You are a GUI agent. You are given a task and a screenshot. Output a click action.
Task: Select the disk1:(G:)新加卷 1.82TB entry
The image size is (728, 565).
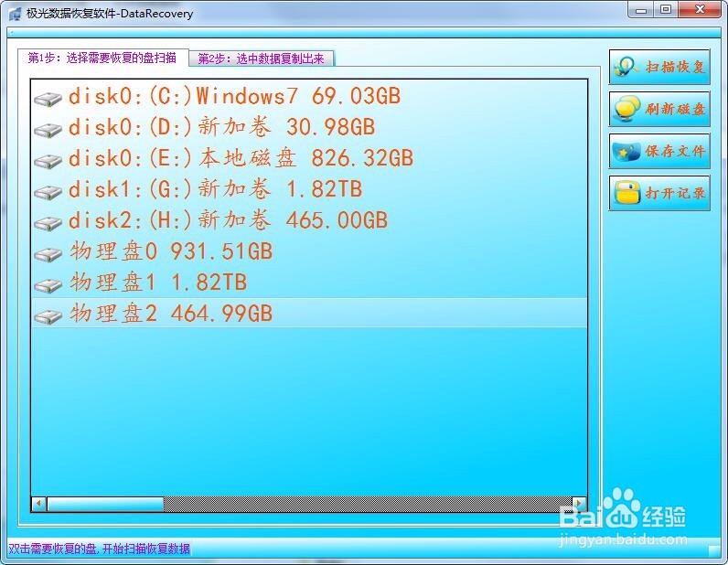309,189
